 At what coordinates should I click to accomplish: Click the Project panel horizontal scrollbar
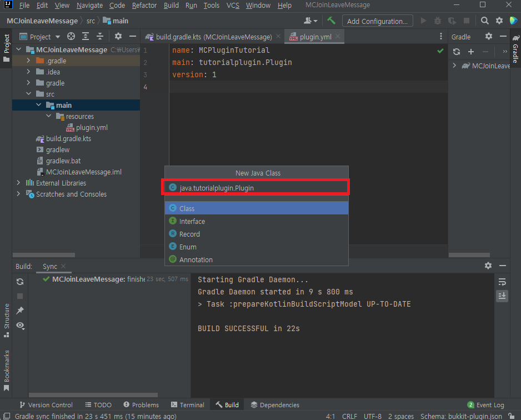(x=43, y=255)
